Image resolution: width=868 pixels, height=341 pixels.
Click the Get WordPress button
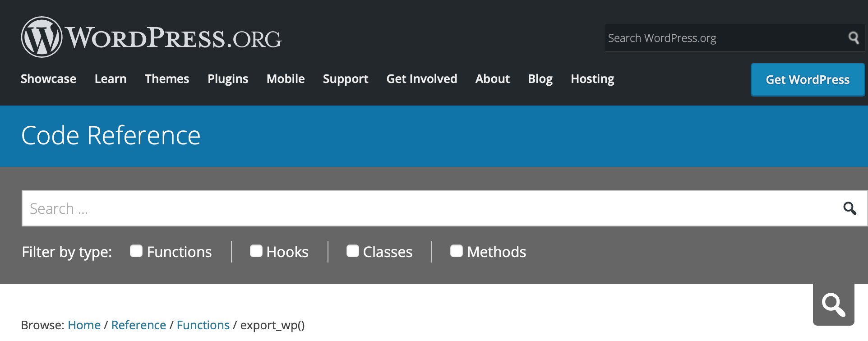click(x=808, y=80)
